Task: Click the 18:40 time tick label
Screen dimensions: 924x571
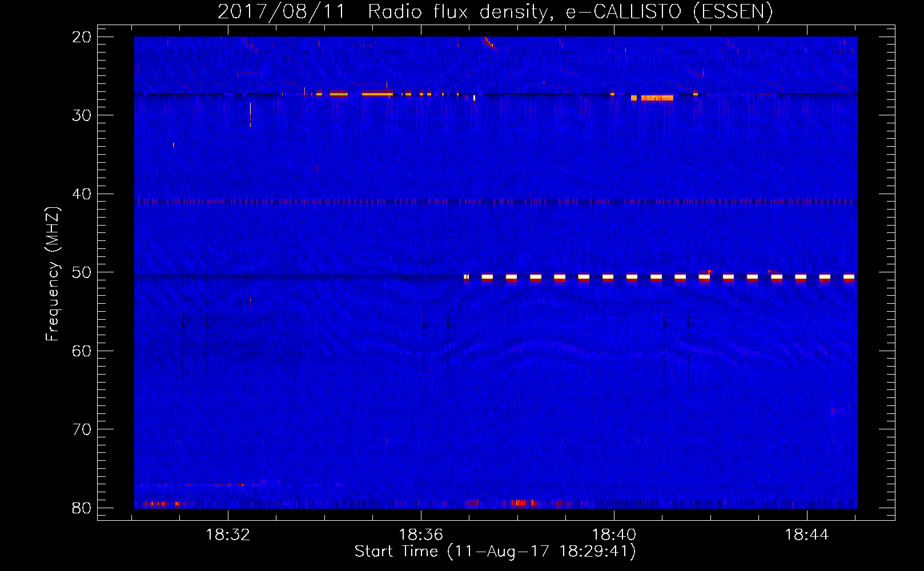Action: pyautogui.click(x=614, y=535)
